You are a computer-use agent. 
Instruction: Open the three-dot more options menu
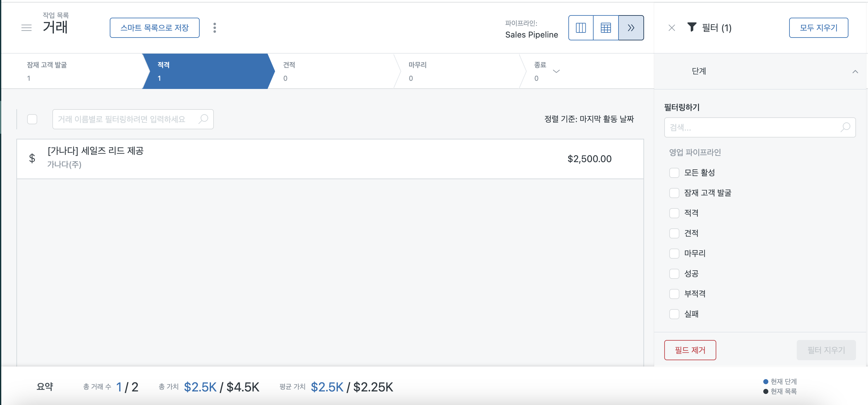coord(214,28)
